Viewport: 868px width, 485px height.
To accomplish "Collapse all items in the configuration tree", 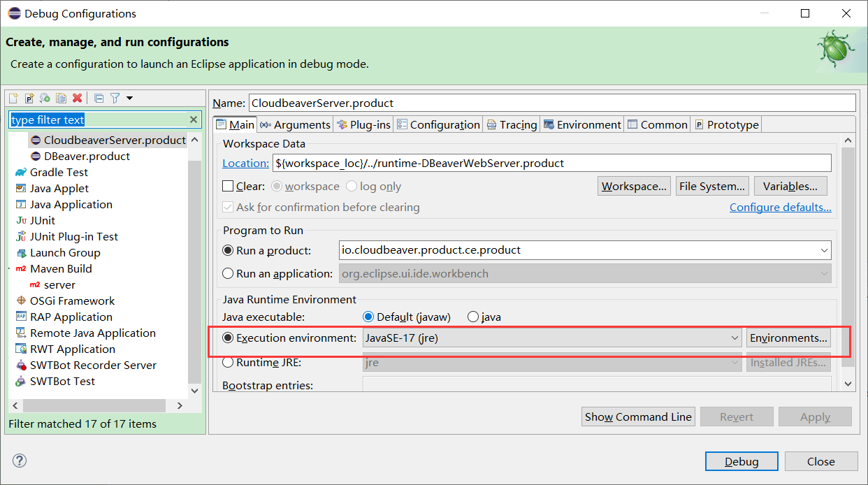I will pyautogui.click(x=100, y=98).
